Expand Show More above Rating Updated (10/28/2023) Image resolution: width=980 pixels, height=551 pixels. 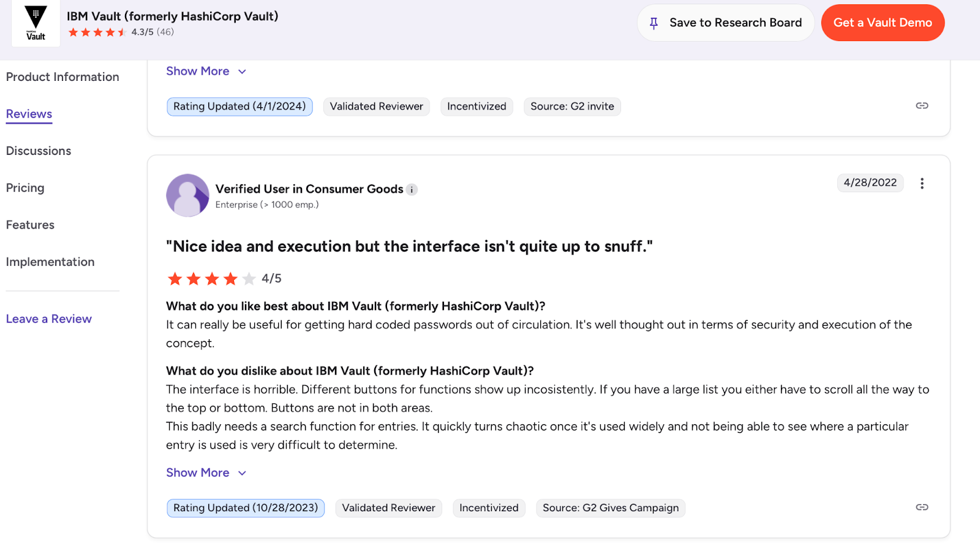pyautogui.click(x=206, y=473)
